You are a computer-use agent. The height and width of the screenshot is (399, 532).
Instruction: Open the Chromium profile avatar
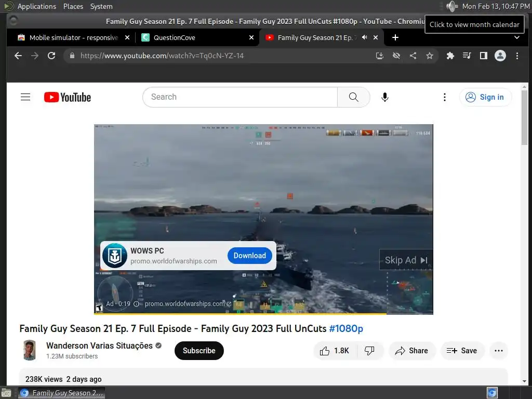point(500,56)
